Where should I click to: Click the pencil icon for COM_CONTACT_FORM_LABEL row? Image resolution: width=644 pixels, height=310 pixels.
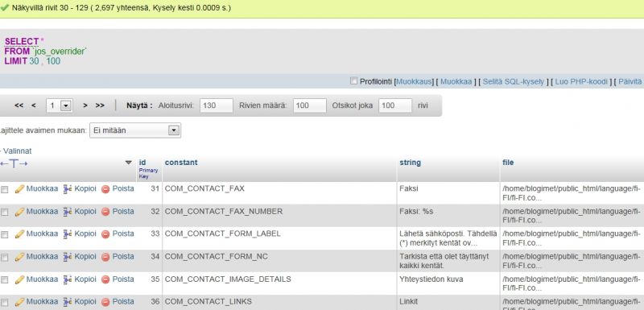[x=19, y=234]
